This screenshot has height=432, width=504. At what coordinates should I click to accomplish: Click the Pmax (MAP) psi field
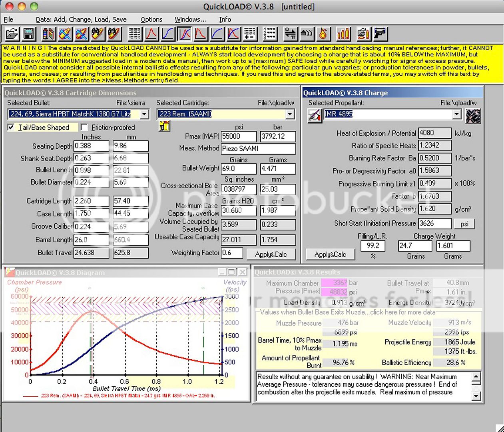point(239,136)
